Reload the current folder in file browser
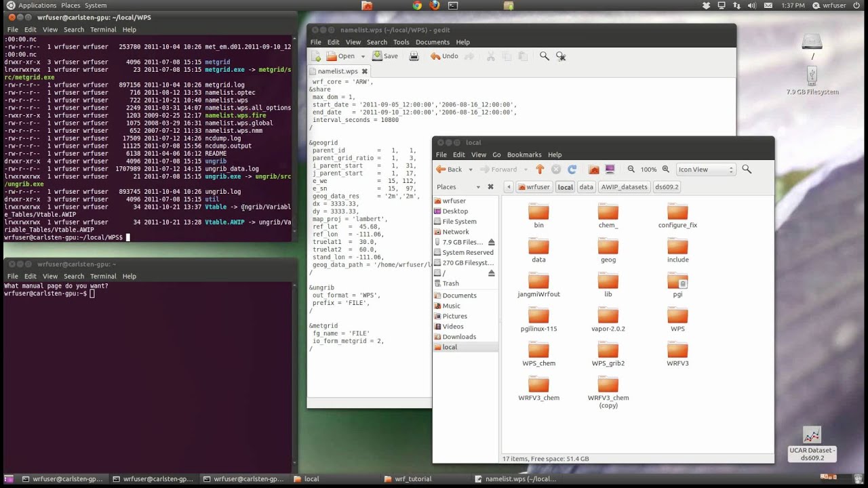The image size is (868, 488). 572,169
